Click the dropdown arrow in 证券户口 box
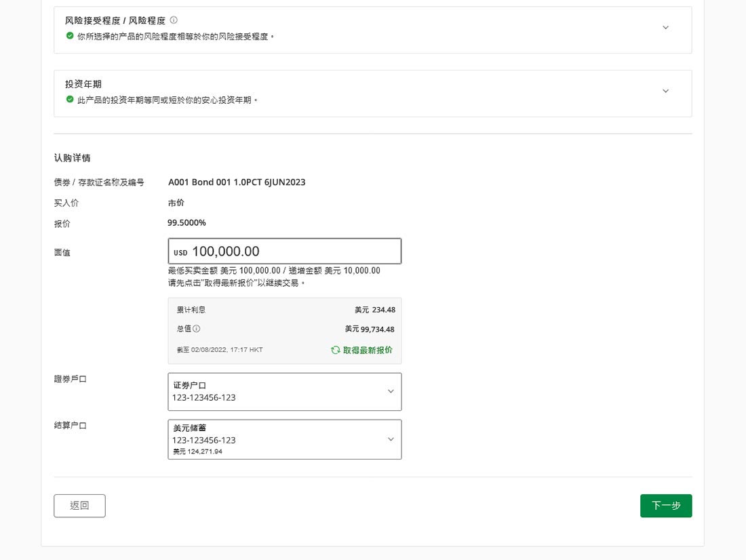This screenshot has height=560, width=746. (x=391, y=392)
